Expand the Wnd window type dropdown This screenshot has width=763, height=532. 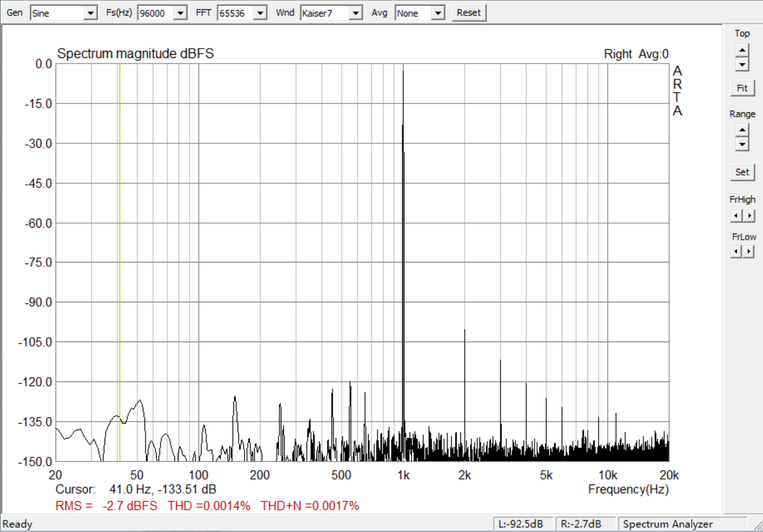pyautogui.click(x=331, y=13)
